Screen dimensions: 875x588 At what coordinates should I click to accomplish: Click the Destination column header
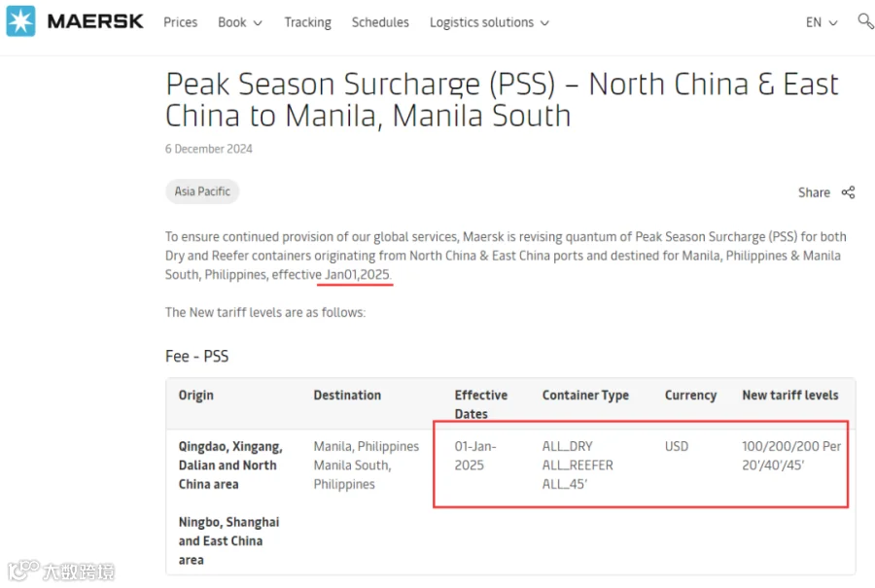347,395
